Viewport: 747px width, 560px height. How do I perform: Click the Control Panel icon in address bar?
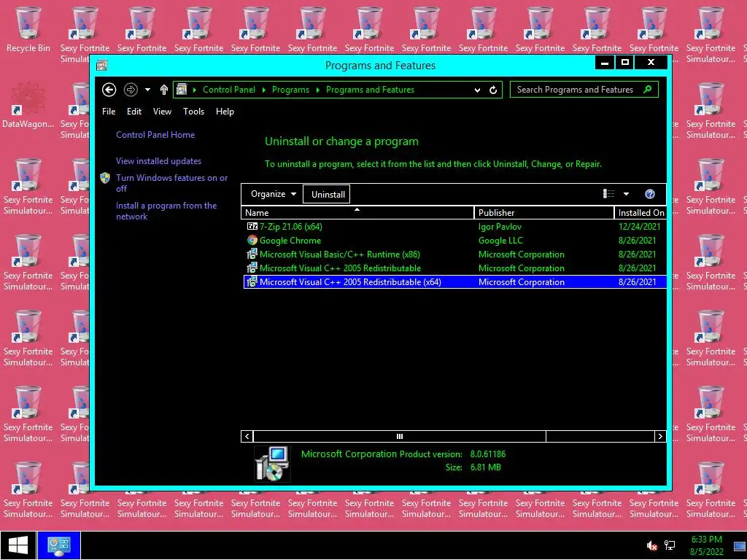point(182,90)
